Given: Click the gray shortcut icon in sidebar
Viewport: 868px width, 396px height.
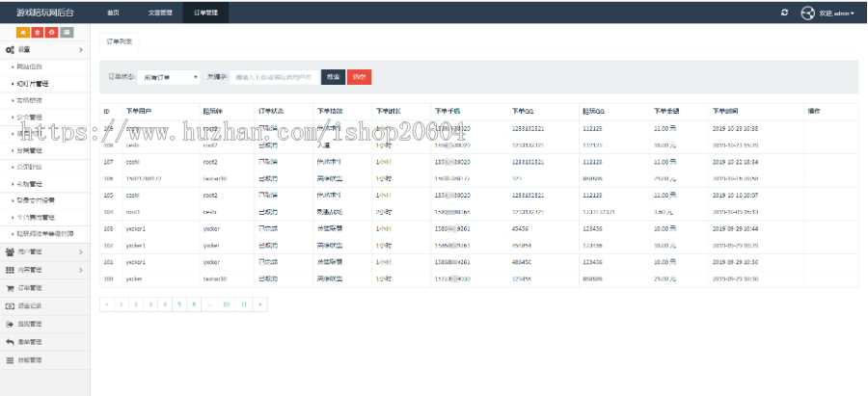Looking at the screenshot, I should tap(66, 32).
